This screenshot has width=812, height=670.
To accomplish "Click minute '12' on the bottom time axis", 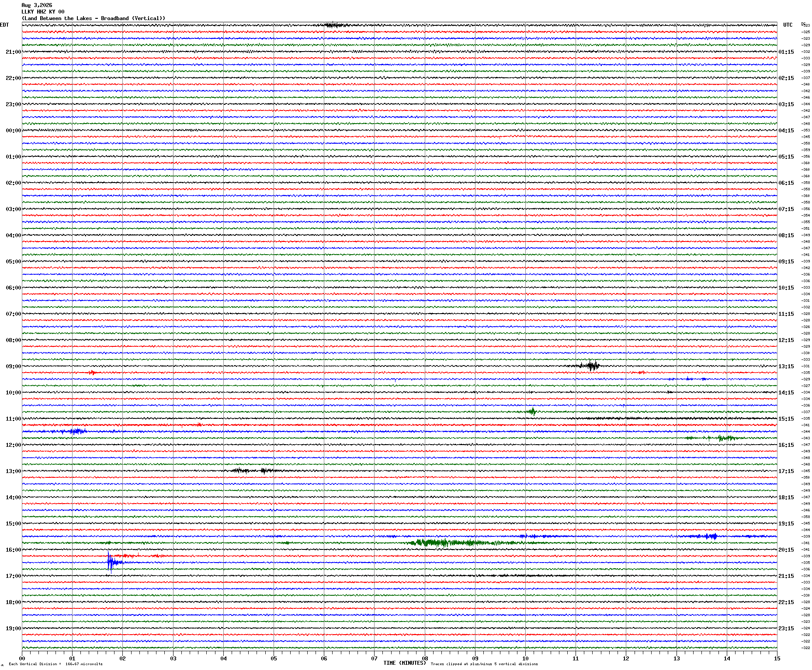I will (626, 659).
